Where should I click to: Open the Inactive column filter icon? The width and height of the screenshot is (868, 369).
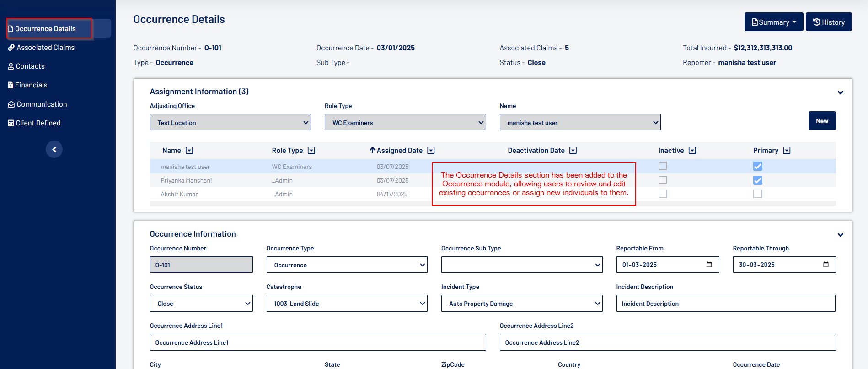click(x=692, y=151)
